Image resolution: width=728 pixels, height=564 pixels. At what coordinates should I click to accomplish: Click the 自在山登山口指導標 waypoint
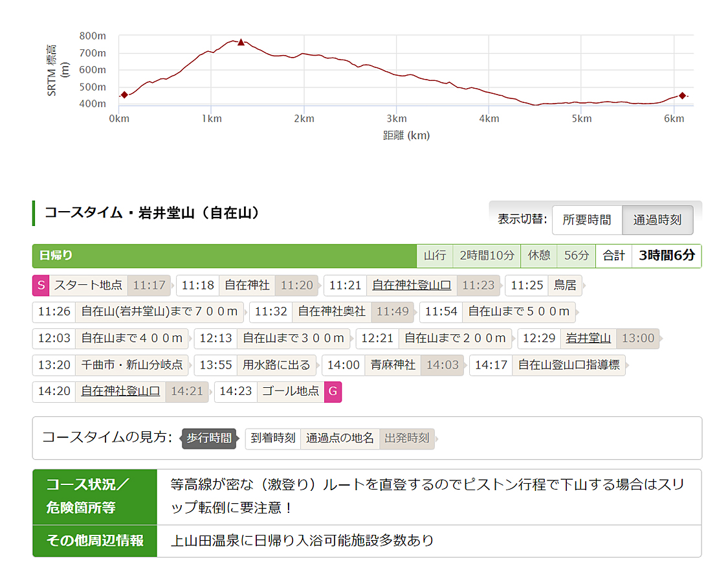(569, 365)
